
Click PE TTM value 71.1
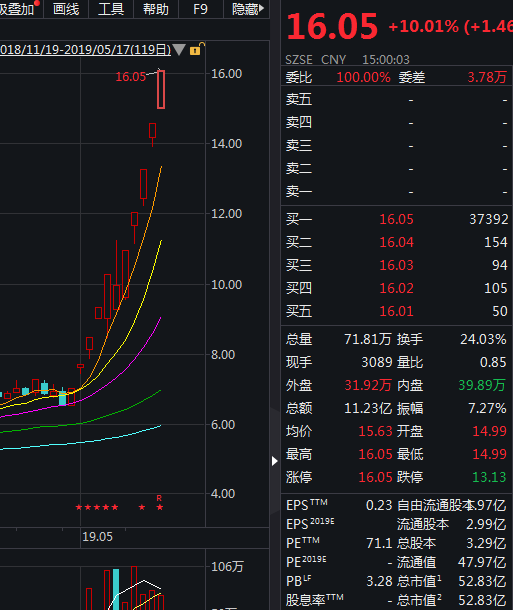pos(379,543)
